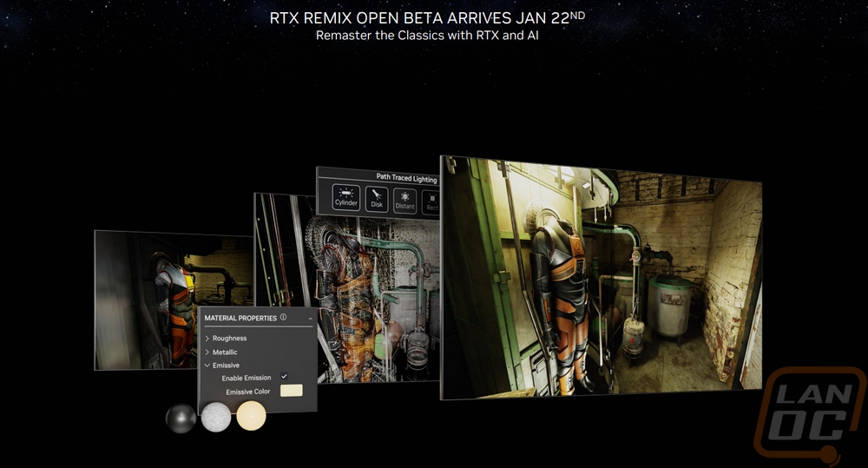Open Material Properties info icon
Viewport: 868px width, 468px height.
pyautogui.click(x=284, y=317)
